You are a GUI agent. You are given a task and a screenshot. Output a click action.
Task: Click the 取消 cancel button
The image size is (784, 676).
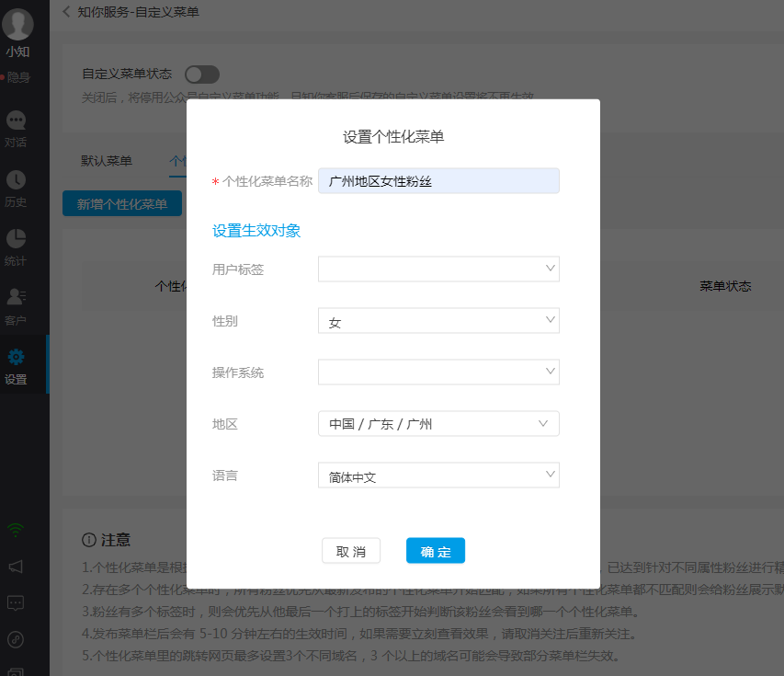pyautogui.click(x=351, y=550)
